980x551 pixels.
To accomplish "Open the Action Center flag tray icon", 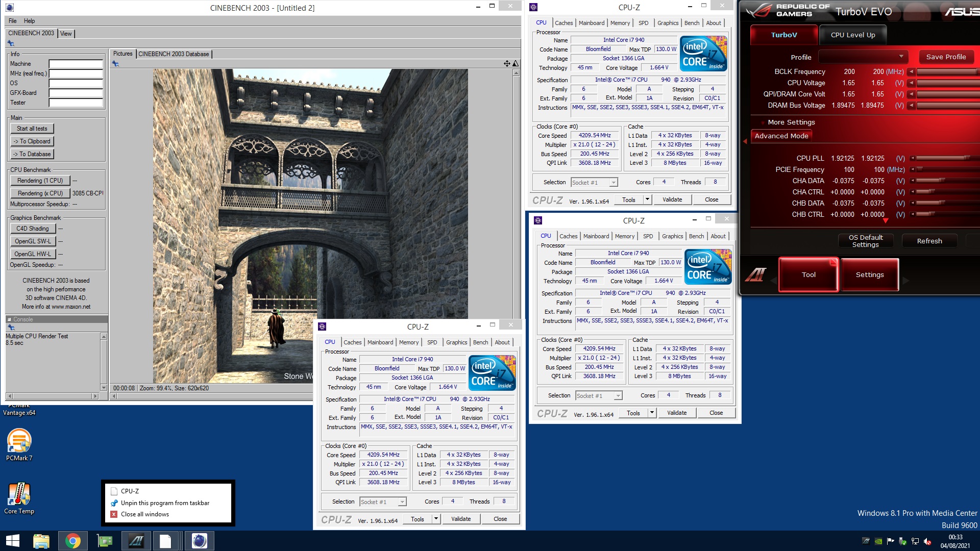I will (x=891, y=541).
